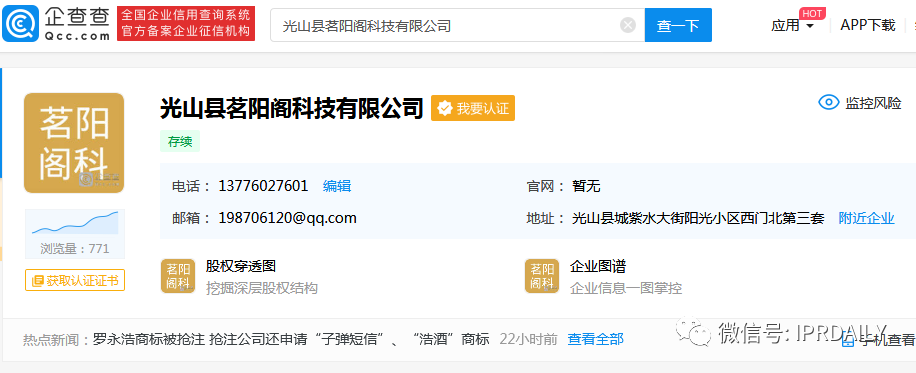Click the 手机查看 phone icon
This screenshot has width=916, height=373.
(x=848, y=340)
